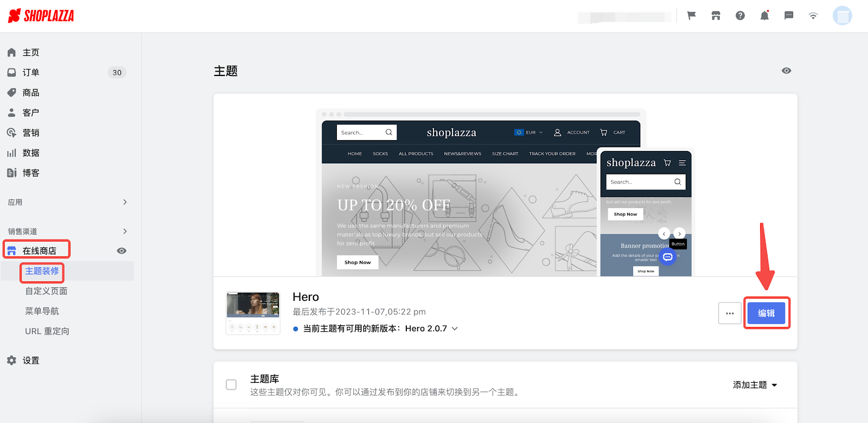Screen dimensions: 868x423
Task: Open the 添加主题 dropdown
Action: 755,384
